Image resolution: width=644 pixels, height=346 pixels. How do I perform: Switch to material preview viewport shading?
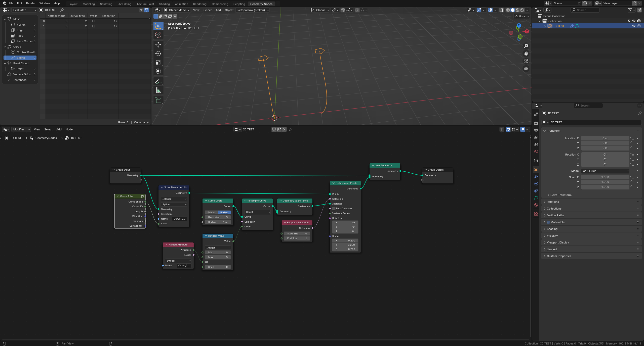tap(517, 10)
